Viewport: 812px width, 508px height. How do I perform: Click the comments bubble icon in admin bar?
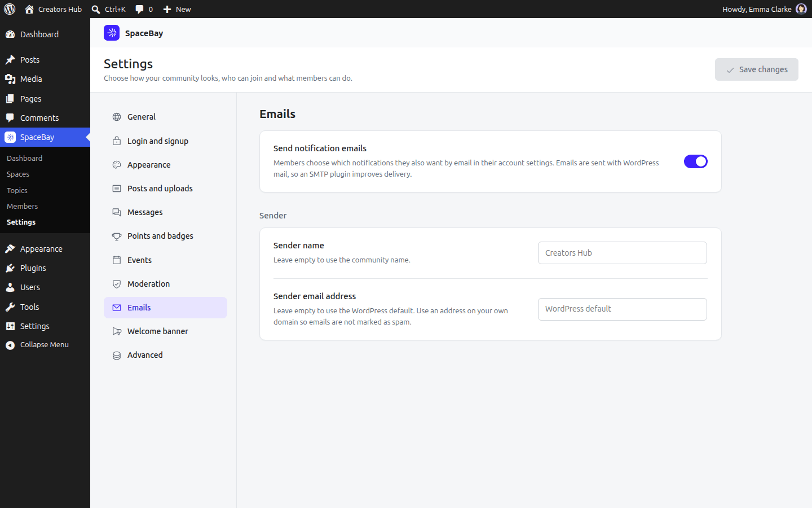pyautogui.click(x=139, y=9)
